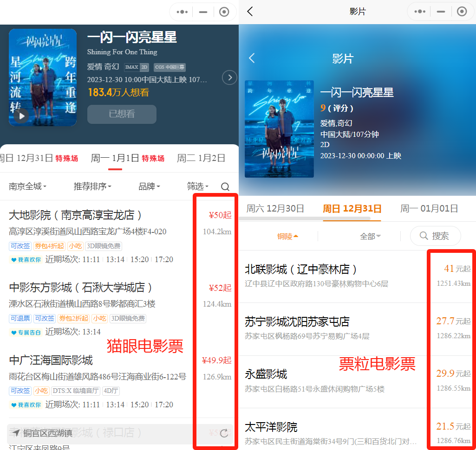Select 周一 1月1日 date tab in Maoyan

point(128,158)
